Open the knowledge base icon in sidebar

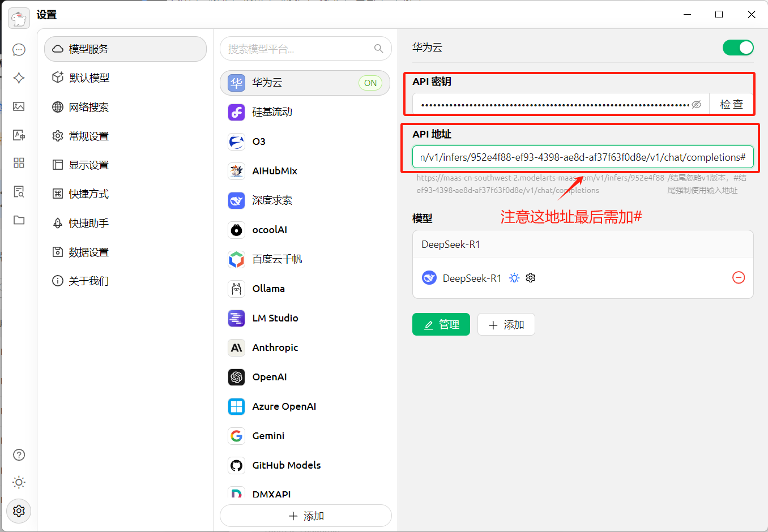pyautogui.click(x=19, y=191)
